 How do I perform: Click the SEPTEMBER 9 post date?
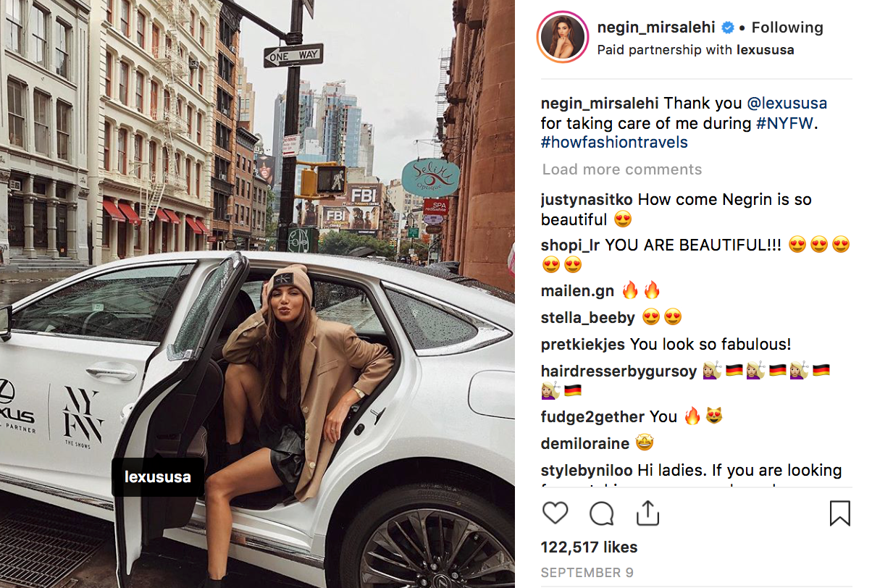pos(587,573)
